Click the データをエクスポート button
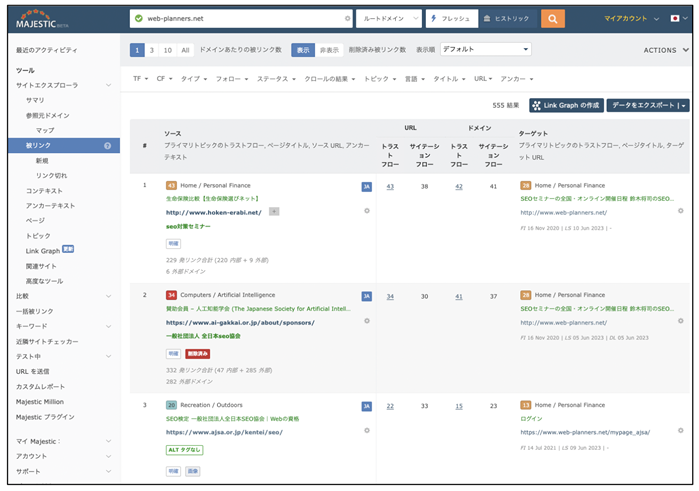The width and height of the screenshot is (699, 491). [x=648, y=106]
